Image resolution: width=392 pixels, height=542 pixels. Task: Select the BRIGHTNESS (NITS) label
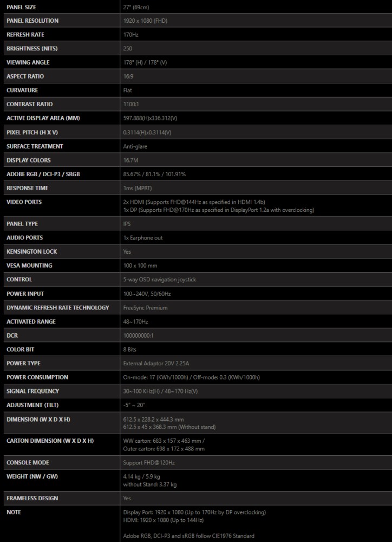click(32, 48)
